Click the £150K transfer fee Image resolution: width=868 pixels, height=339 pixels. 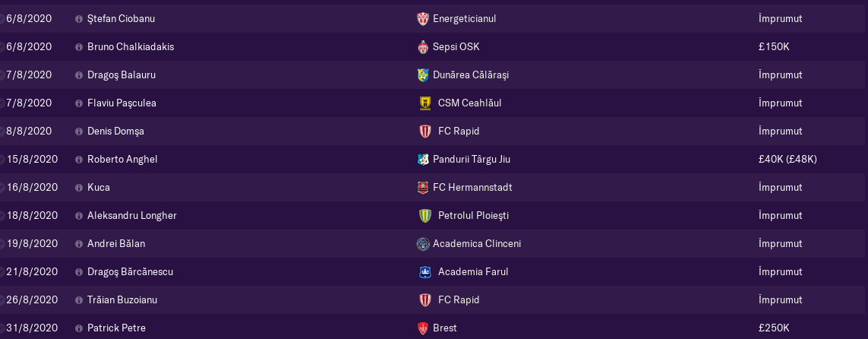(774, 47)
